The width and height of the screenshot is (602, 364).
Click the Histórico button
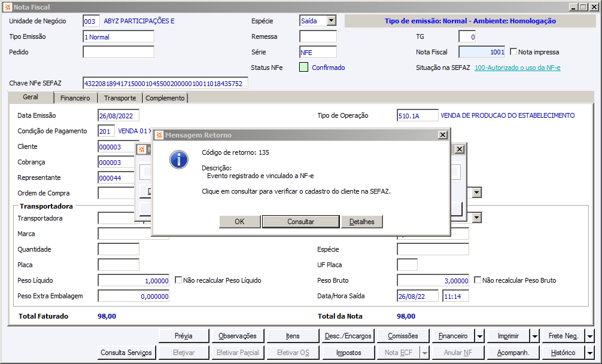(x=563, y=353)
